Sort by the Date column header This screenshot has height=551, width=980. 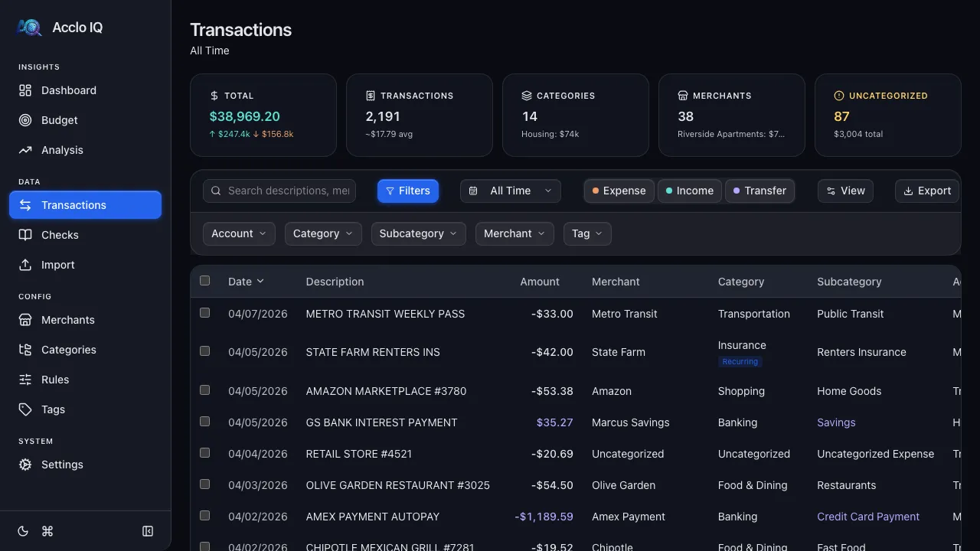(x=246, y=282)
